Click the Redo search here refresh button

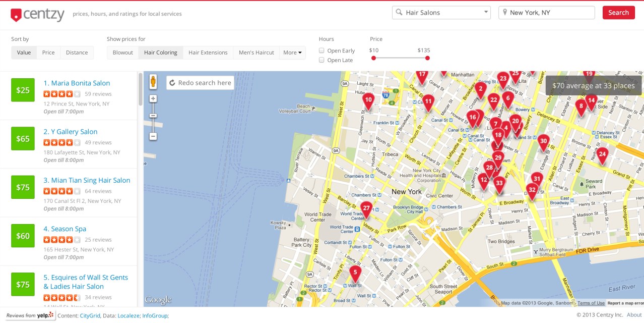[200, 83]
